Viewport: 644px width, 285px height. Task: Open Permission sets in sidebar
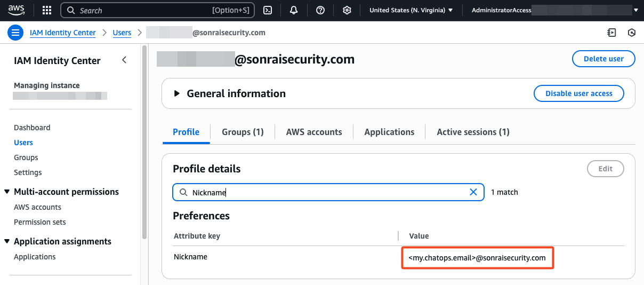40,222
